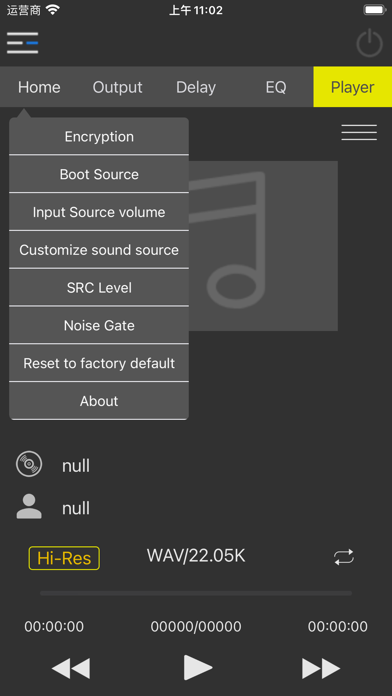Click the fast forward button

(321, 668)
